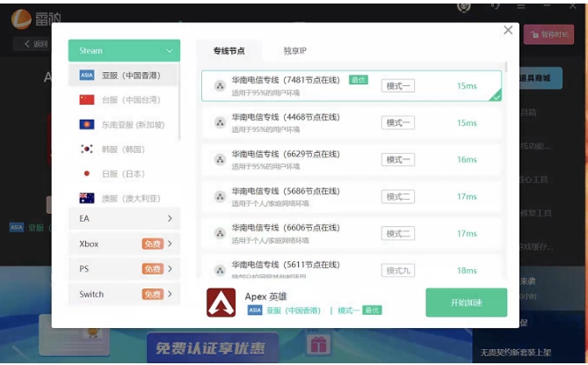The height and width of the screenshot is (365, 588).
Task: Click 暂停时长 button in main window
Action: (548, 34)
